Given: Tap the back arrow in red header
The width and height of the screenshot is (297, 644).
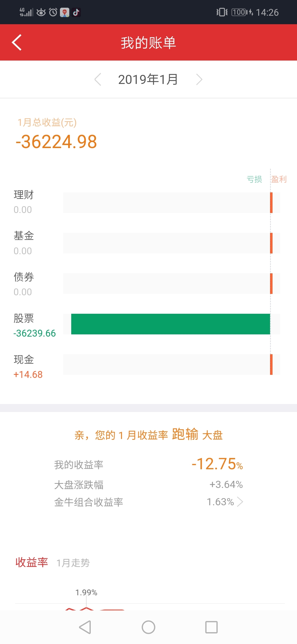Looking at the screenshot, I should [x=17, y=42].
